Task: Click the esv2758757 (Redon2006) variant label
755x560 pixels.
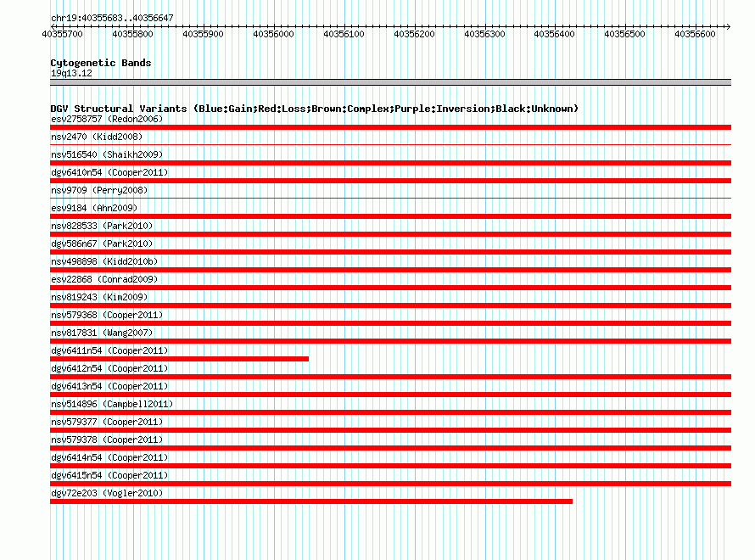Action: (x=107, y=119)
